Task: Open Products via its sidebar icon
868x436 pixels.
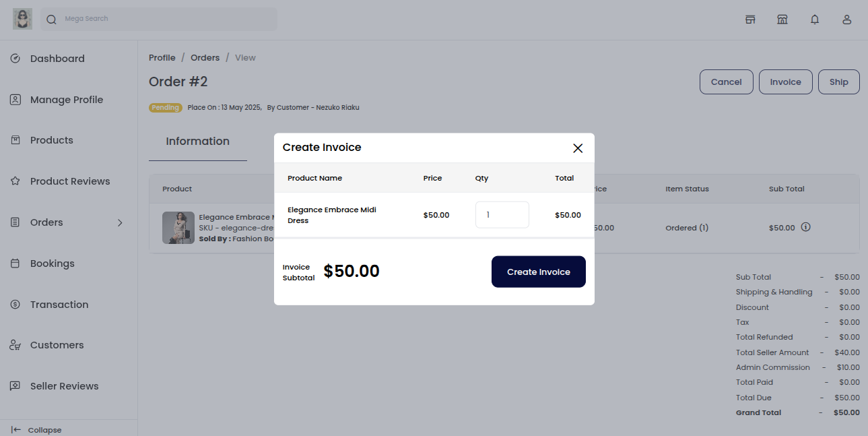Action: click(15, 140)
